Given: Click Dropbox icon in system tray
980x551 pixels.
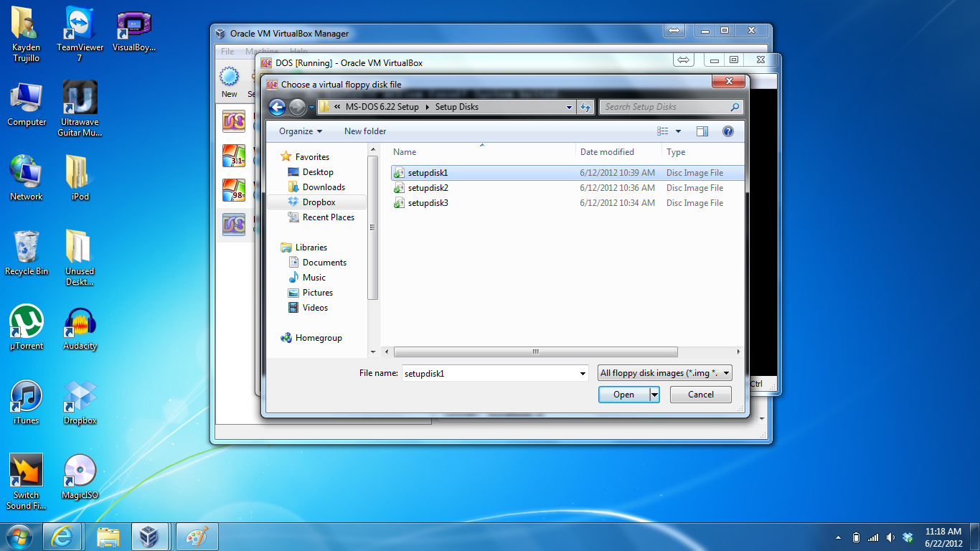Looking at the screenshot, I should (908, 537).
